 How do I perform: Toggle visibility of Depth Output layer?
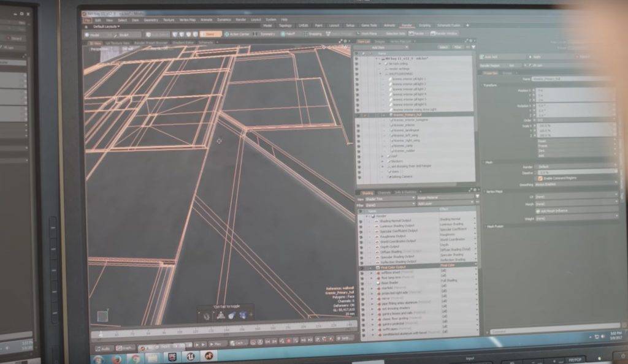click(361, 247)
